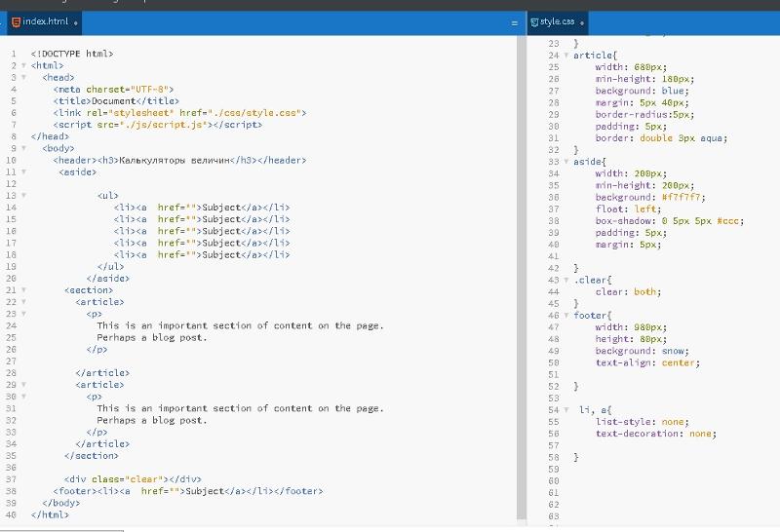Click 'background: #f7f7f7' declaration

650,198
